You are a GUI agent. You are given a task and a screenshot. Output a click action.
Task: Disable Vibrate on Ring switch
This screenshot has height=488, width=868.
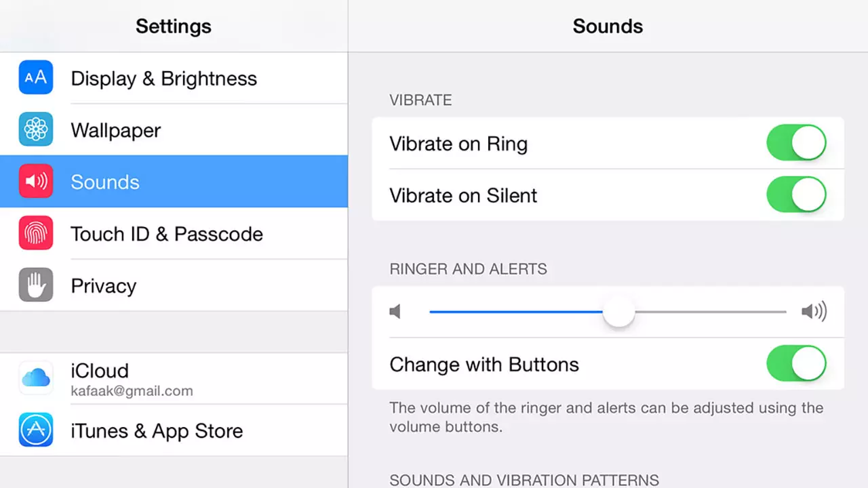tap(797, 143)
